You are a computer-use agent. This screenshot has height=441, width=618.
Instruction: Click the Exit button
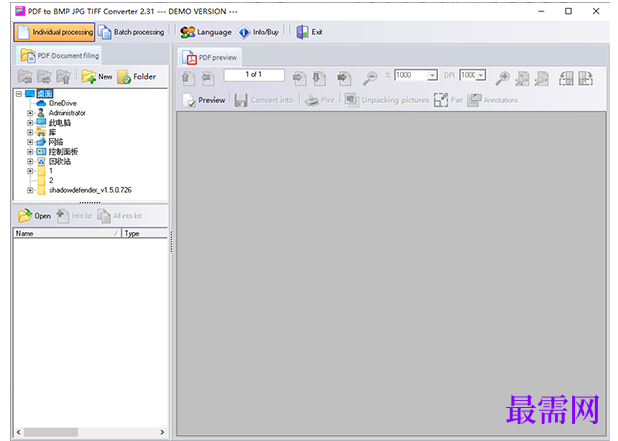tap(309, 32)
